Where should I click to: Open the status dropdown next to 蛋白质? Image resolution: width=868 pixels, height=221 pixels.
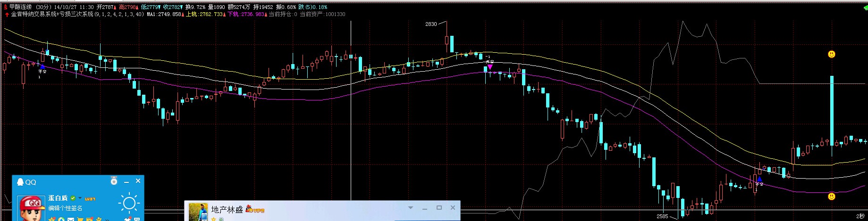(x=80, y=198)
